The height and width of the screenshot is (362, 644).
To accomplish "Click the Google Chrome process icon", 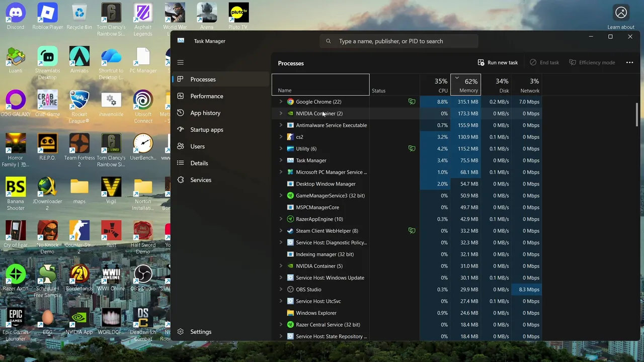I will pyautogui.click(x=290, y=102).
